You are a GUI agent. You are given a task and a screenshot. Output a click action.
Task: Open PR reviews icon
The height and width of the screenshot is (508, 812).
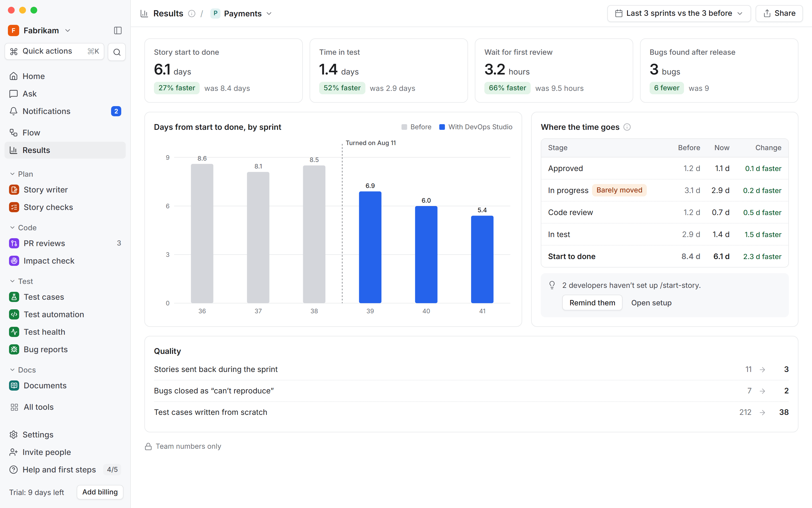pyautogui.click(x=14, y=243)
